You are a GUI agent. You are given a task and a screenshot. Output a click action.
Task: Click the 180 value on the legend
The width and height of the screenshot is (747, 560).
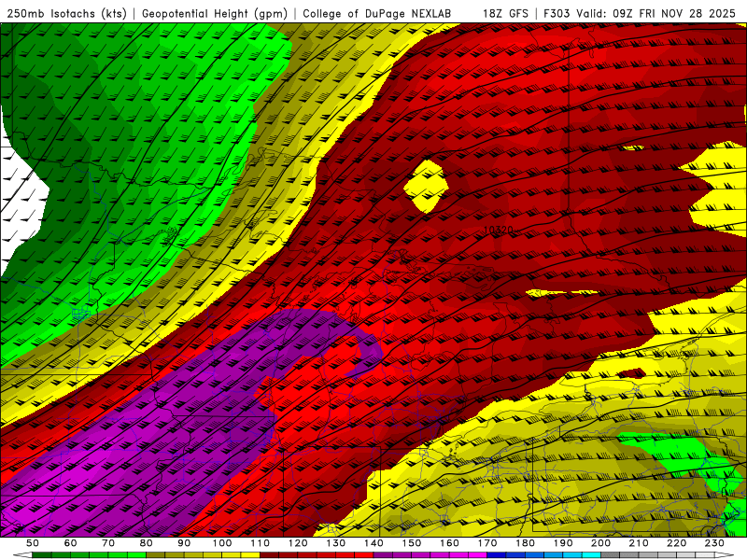(x=525, y=543)
